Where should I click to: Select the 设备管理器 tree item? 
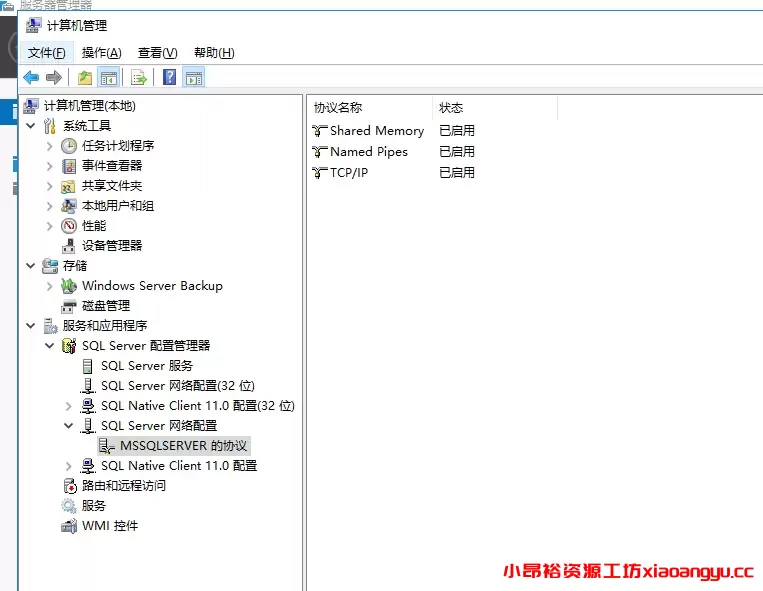pyautogui.click(x=112, y=246)
